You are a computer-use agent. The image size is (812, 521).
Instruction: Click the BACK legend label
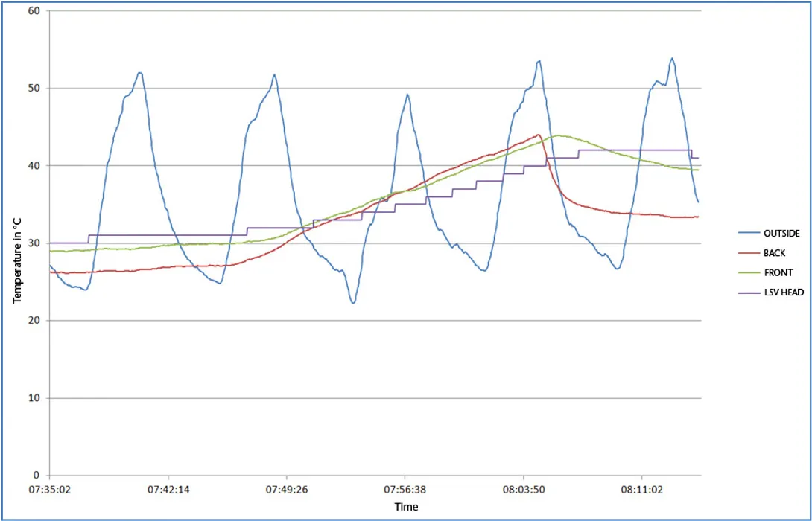click(775, 253)
